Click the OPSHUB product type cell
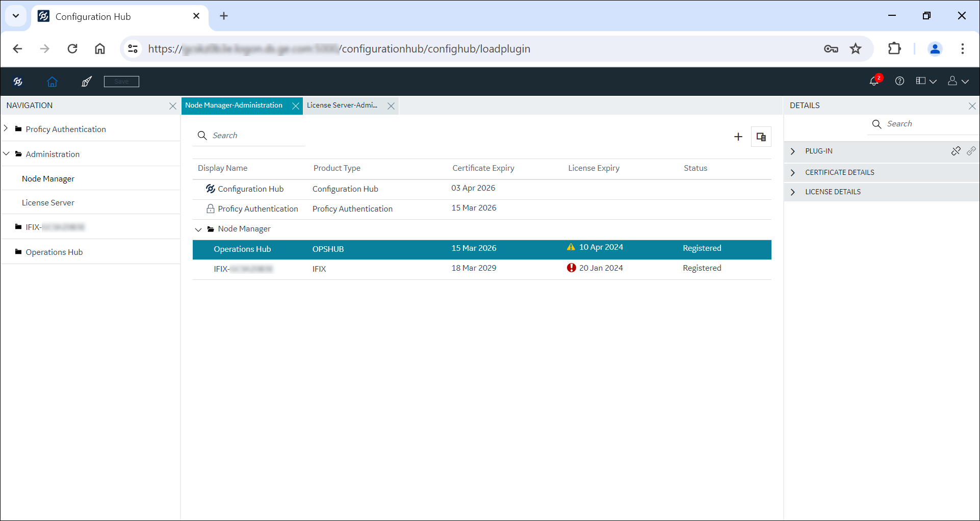Screen dimensions: 980x521 pos(328,249)
